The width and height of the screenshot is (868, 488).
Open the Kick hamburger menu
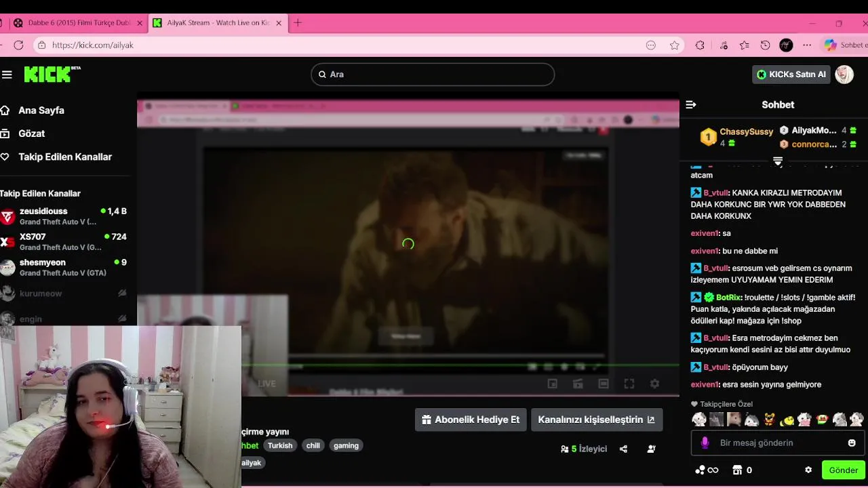pos(7,75)
